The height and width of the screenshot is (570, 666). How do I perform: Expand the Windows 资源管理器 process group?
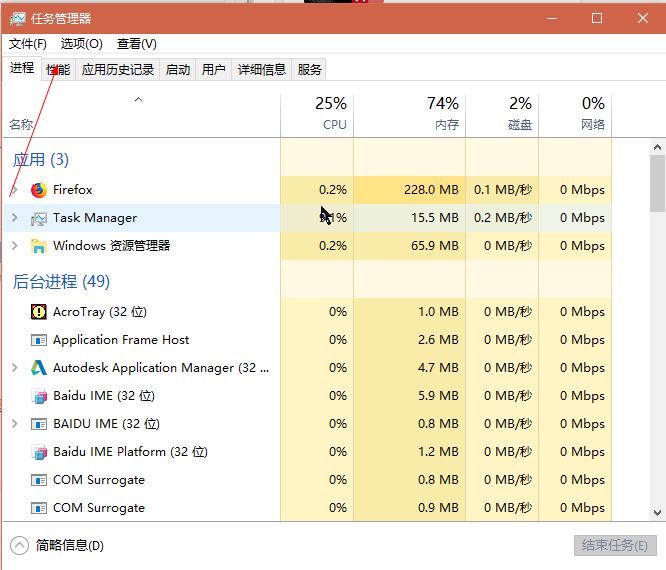click(14, 246)
